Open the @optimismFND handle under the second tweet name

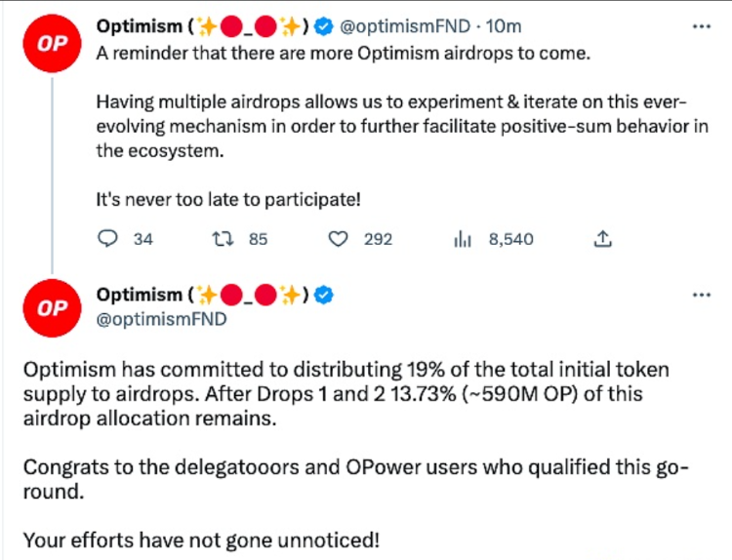pyautogui.click(x=161, y=318)
